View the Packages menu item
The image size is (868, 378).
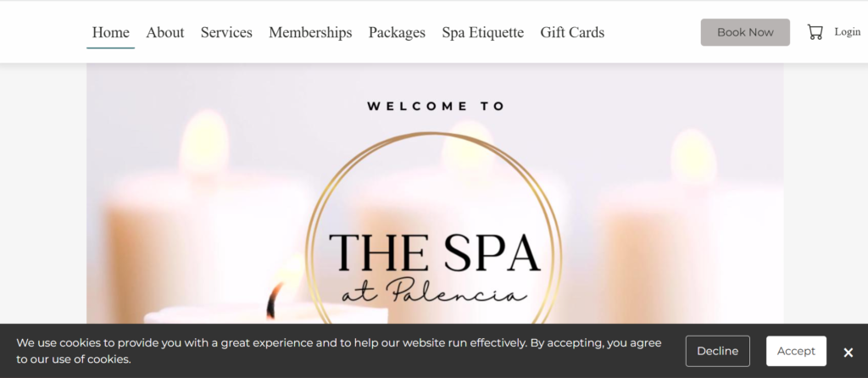pyautogui.click(x=397, y=33)
